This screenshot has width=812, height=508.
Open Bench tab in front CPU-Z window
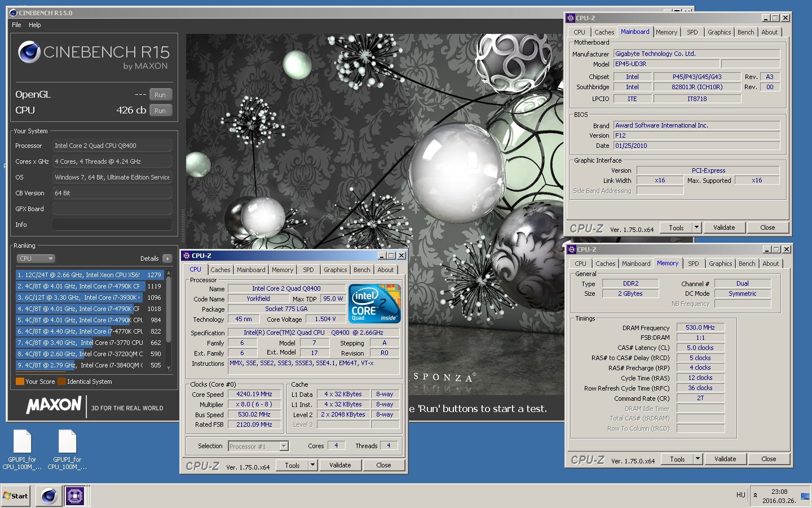(x=362, y=270)
